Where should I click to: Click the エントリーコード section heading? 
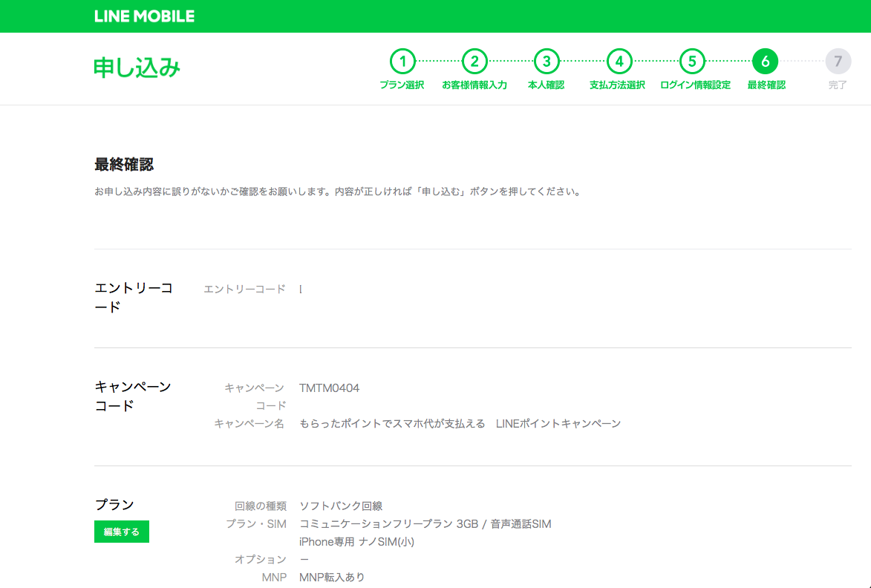click(134, 298)
